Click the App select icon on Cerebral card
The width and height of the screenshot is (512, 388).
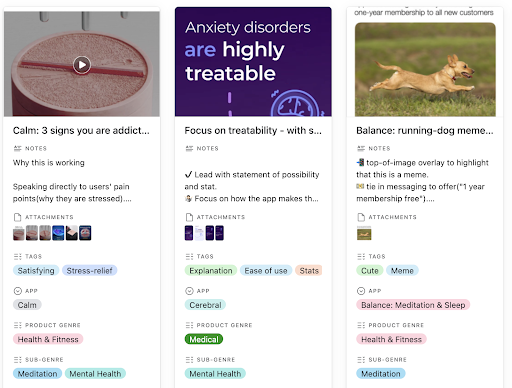point(189,291)
